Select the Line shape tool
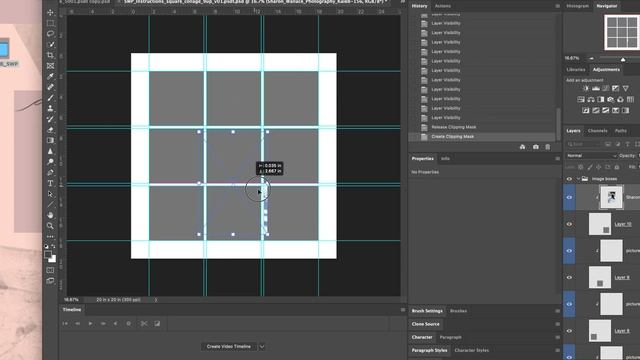 [x=50, y=204]
